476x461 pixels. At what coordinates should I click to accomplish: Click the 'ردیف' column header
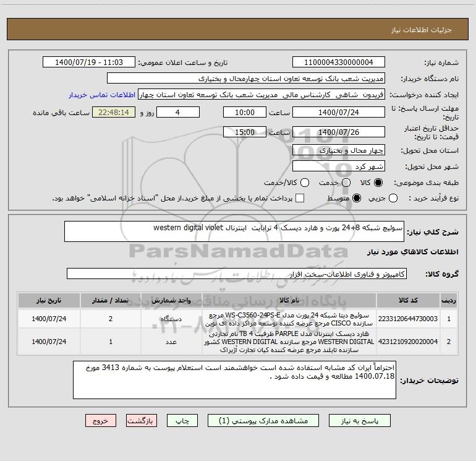[x=449, y=300]
